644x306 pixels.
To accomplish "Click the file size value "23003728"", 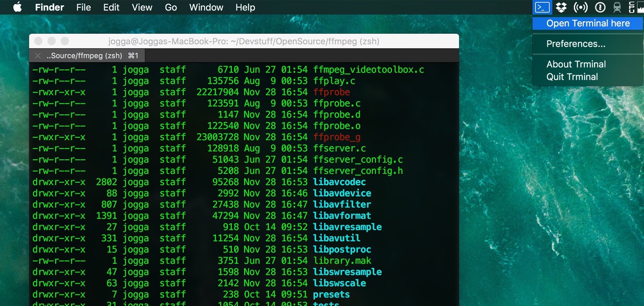I will [x=217, y=137].
